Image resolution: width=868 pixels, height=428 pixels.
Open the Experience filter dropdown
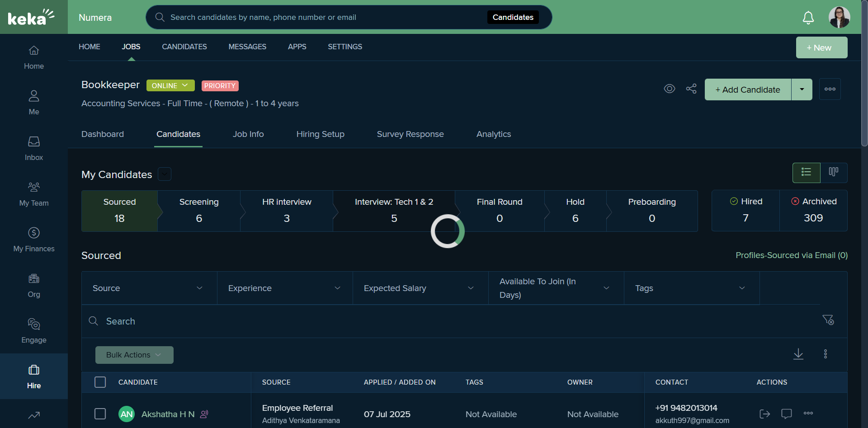[285, 288]
